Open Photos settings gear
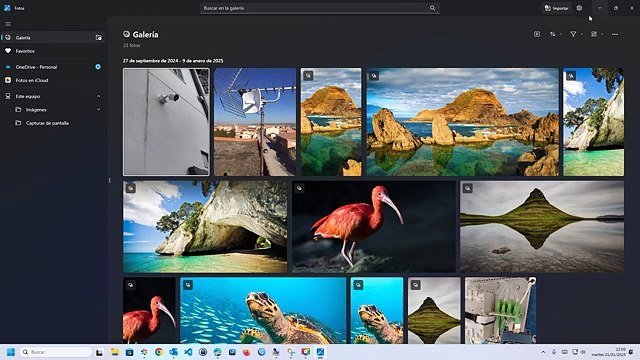 click(579, 8)
